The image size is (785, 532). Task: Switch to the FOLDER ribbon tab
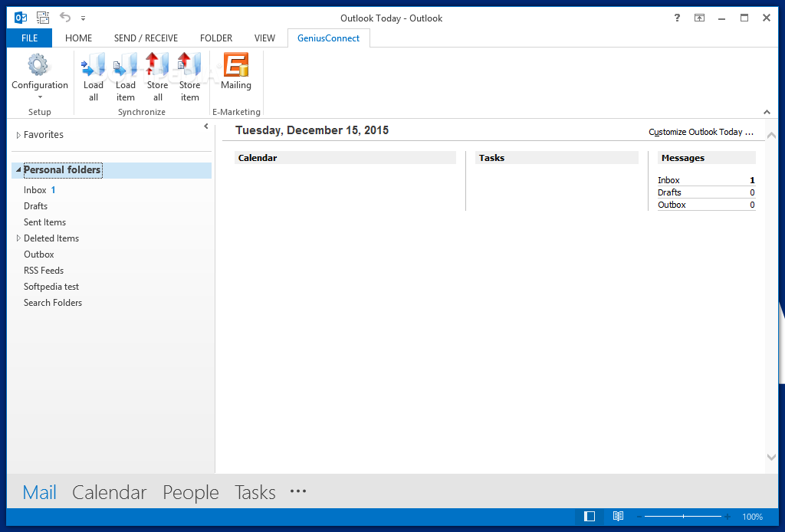(216, 38)
